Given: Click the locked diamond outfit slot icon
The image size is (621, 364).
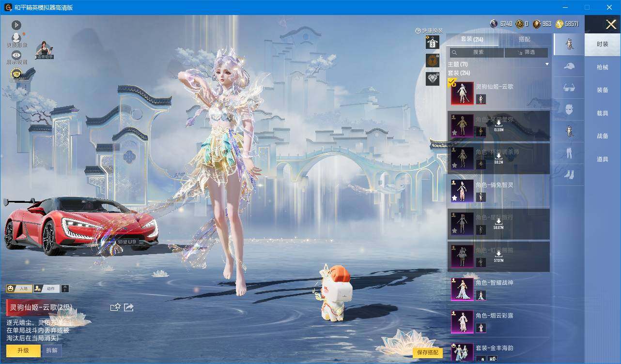Looking at the screenshot, I should [x=432, y=78].
